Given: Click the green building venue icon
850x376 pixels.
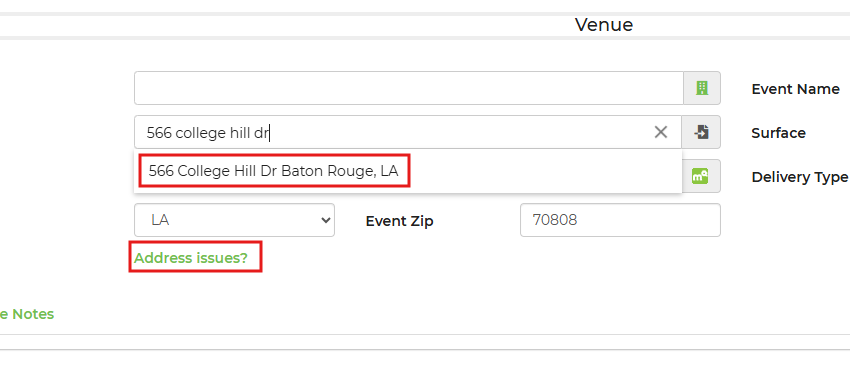Looking at the screenshot, I should coord(702,88).
